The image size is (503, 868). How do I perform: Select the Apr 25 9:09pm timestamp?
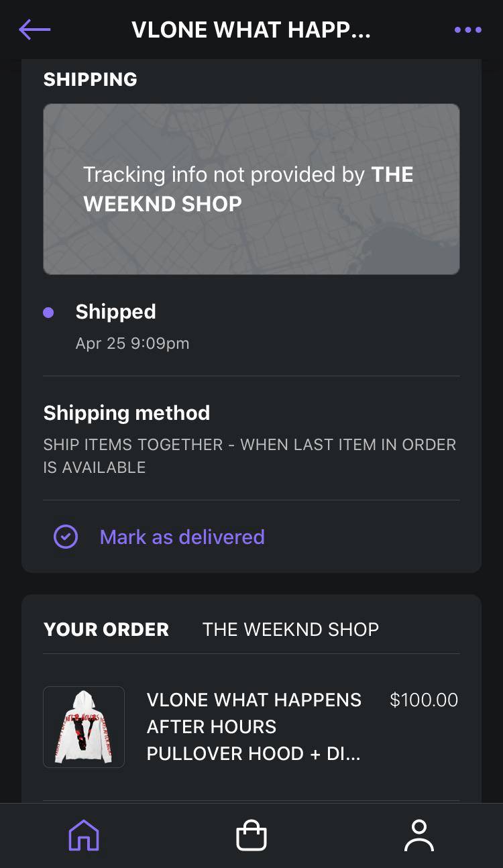pos(132,343)
